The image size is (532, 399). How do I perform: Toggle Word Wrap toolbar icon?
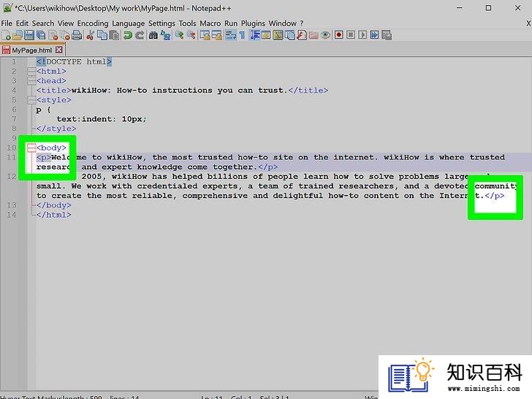coord(231,35)
